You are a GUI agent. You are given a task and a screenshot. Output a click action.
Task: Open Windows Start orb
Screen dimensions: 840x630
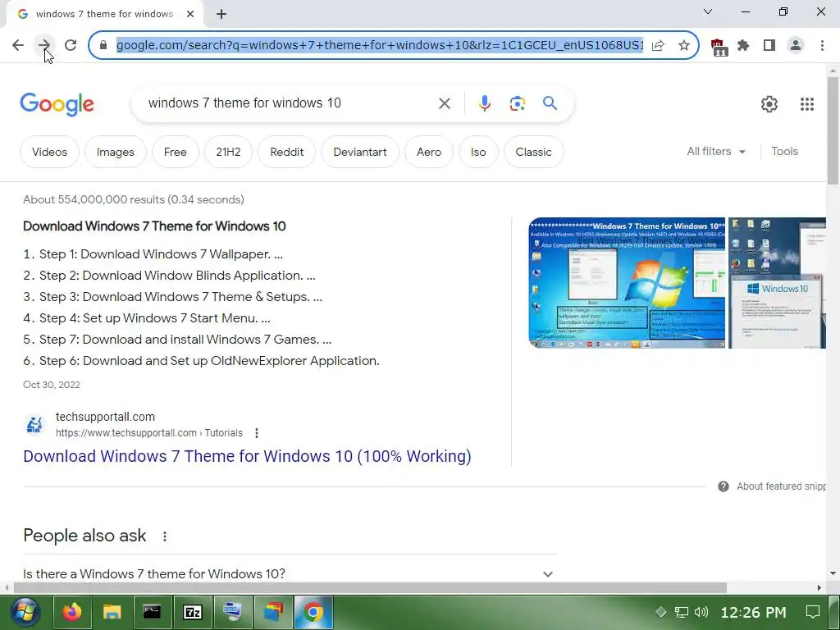(25, 612)
